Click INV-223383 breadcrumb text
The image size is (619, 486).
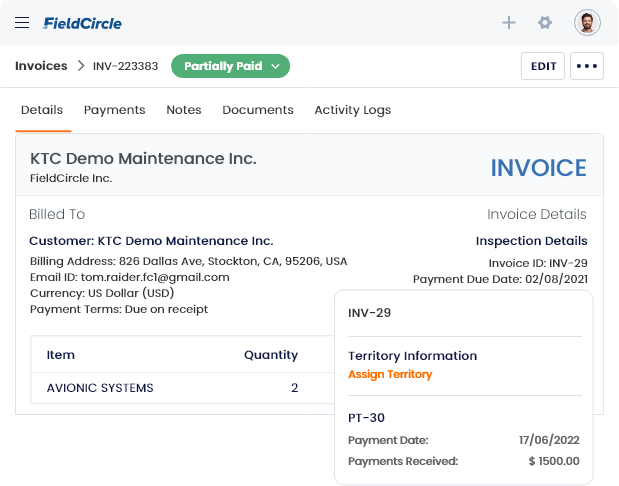point(125,66)
